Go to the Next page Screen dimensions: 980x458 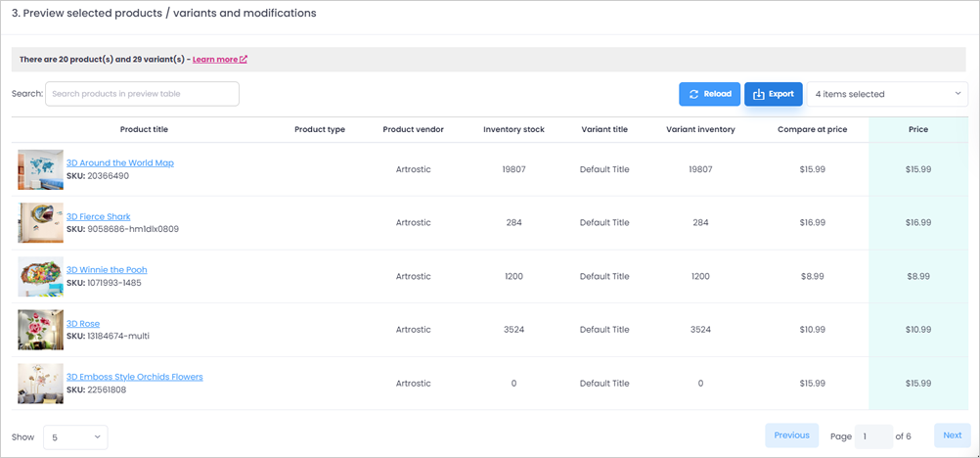[953, 435]
